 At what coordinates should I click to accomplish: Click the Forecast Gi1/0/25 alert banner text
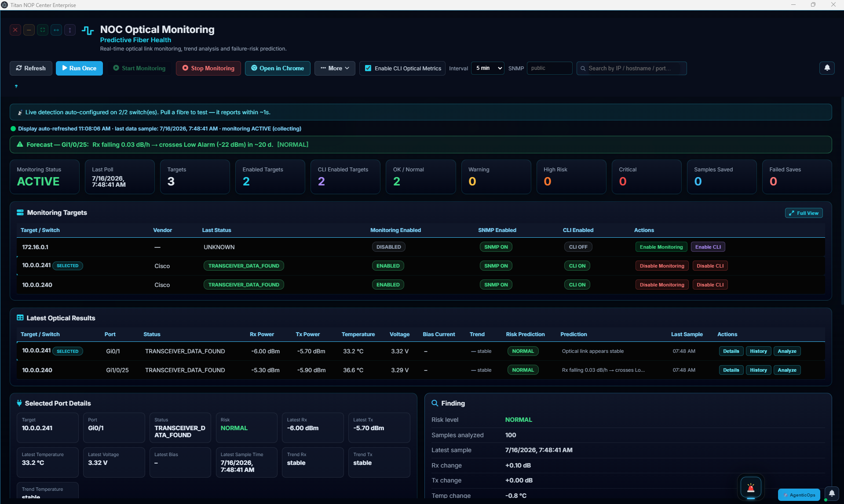[168, 145]
